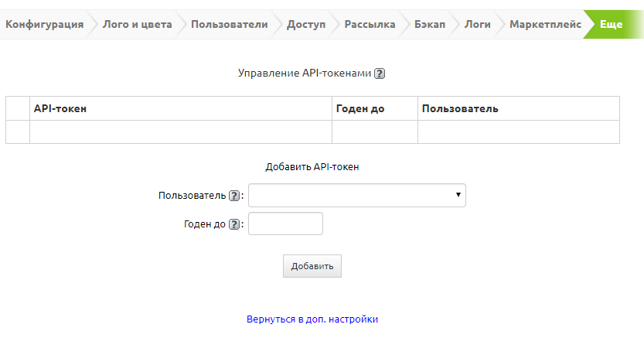Open the Лого и цвета tab
The height and width of the screenshot is (338, 644).
point(137,24)
